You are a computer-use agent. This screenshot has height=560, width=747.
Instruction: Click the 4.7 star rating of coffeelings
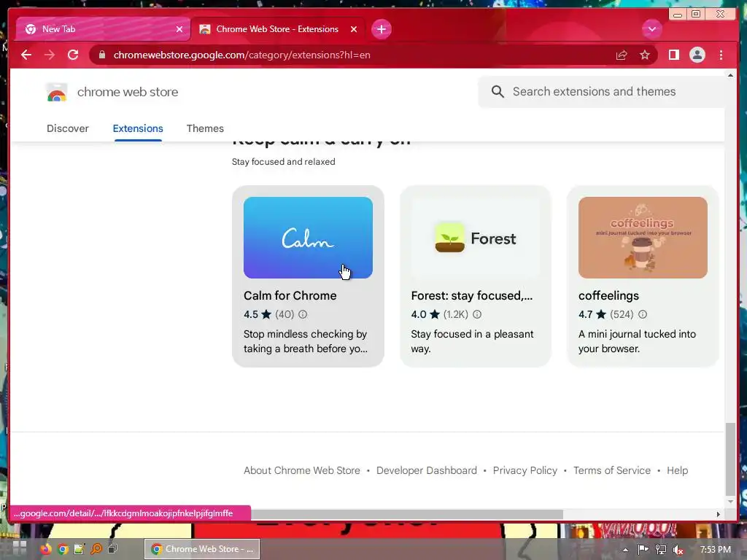[592, 314]
